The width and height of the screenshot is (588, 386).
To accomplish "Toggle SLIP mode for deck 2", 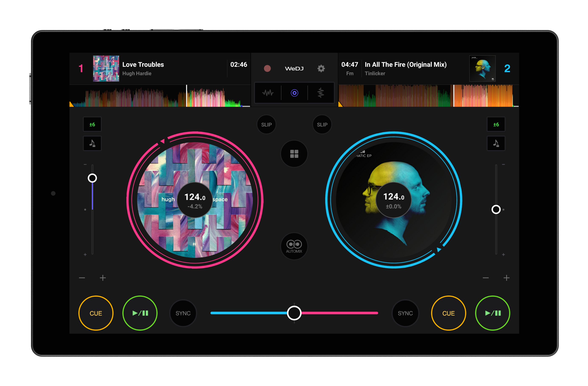I will (x=322, y=125).
